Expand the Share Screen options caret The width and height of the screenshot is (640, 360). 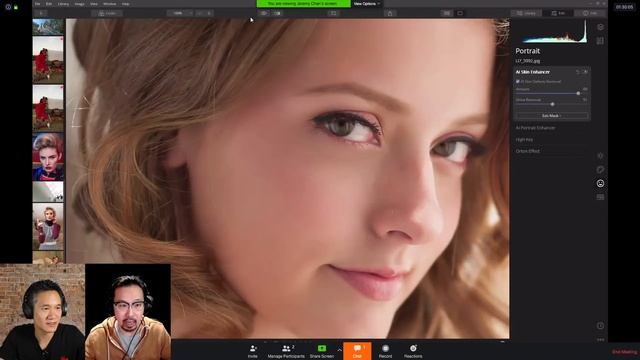click(339, 350)
